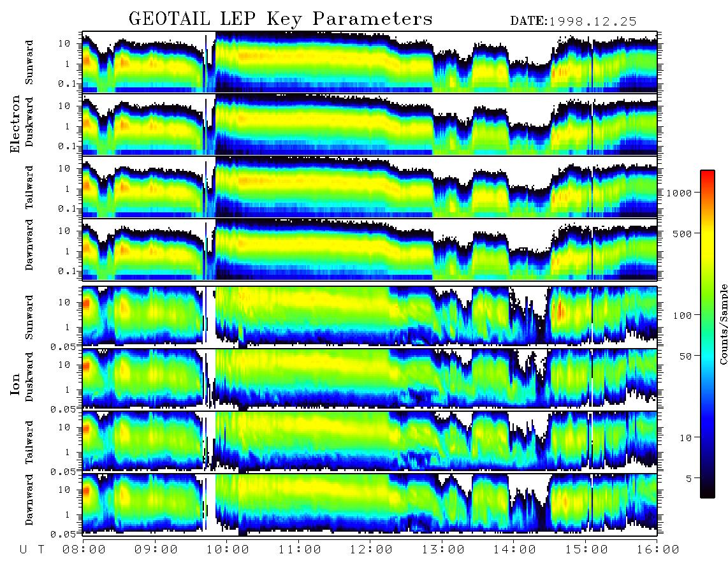Click inside the Electron Tailward spectrogram panel
Image resolution: width=728 pixels, height=561 pixels.
[370, 187]
